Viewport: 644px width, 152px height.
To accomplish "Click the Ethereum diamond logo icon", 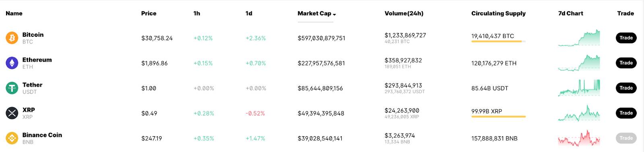I will click(12, 63).
